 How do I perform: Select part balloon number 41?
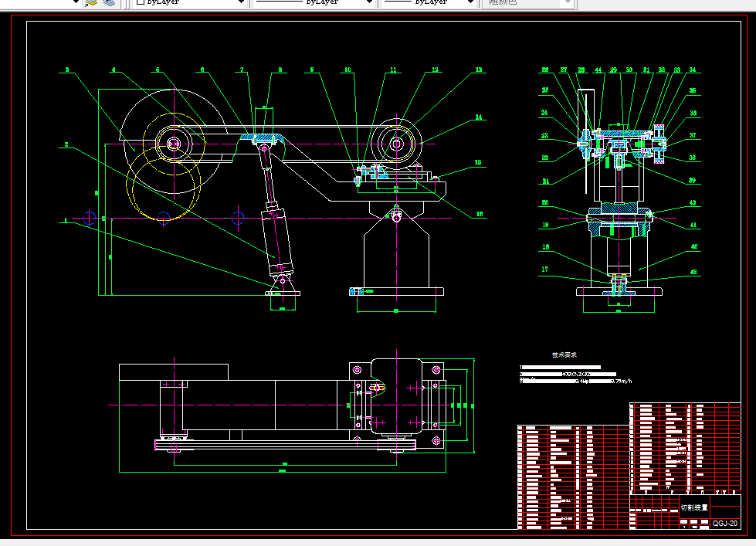coord(693,225)
